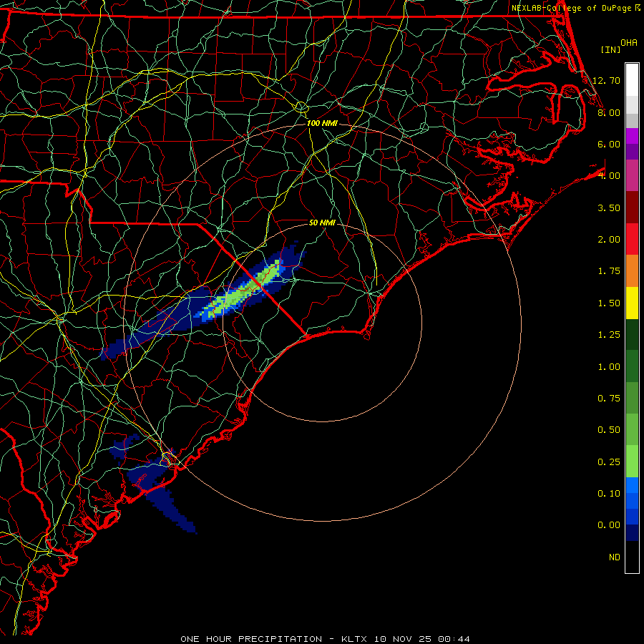Image resolution: width=644 pixels, height=644 pixels.
Task: Click the 8.00 legend value
Action: pos(609,112)
